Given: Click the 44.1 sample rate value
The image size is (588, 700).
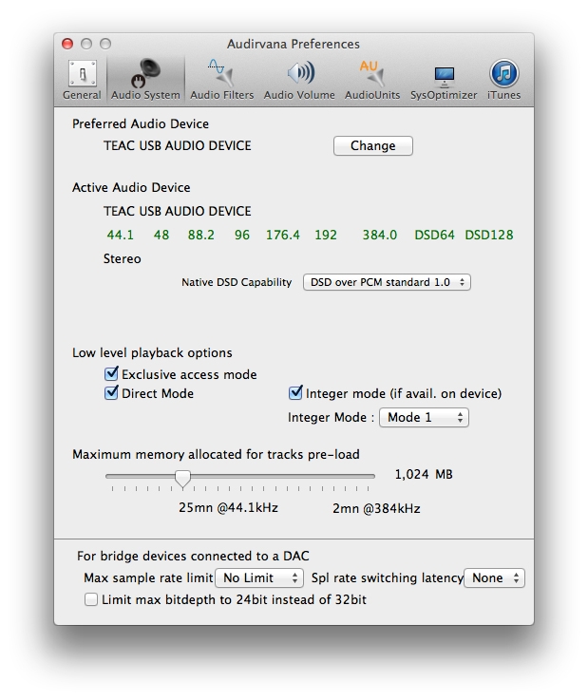Looking at the screenshot, I should (120, 235).
